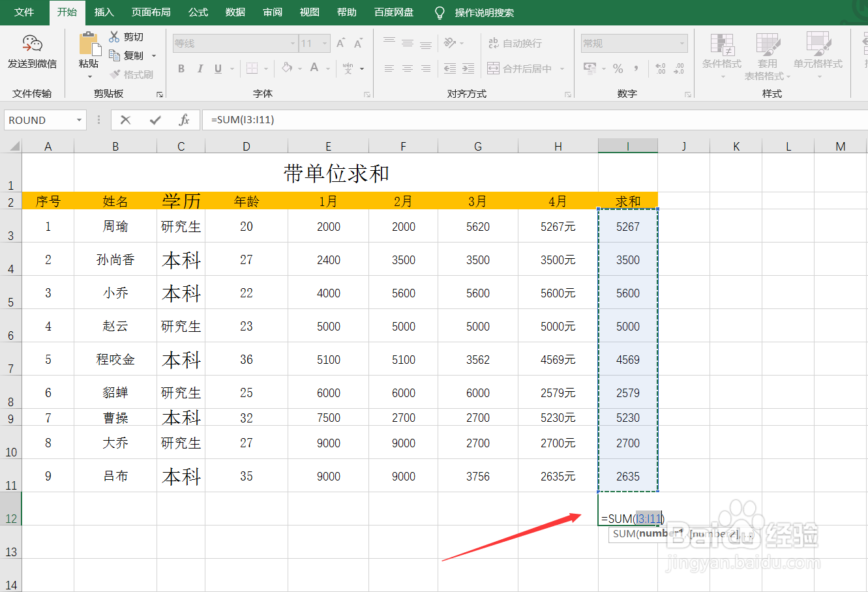Increase the cell indent
868x592 pixels.
pos(468,68)
